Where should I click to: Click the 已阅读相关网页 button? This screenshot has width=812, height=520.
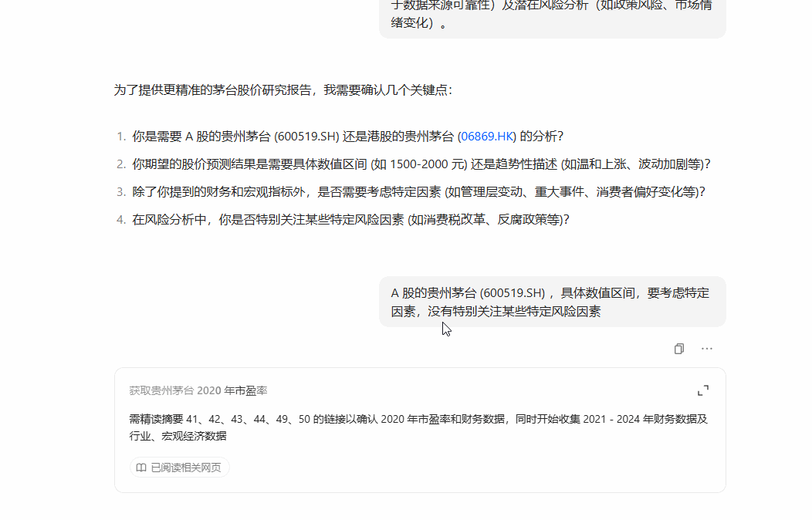179,468
